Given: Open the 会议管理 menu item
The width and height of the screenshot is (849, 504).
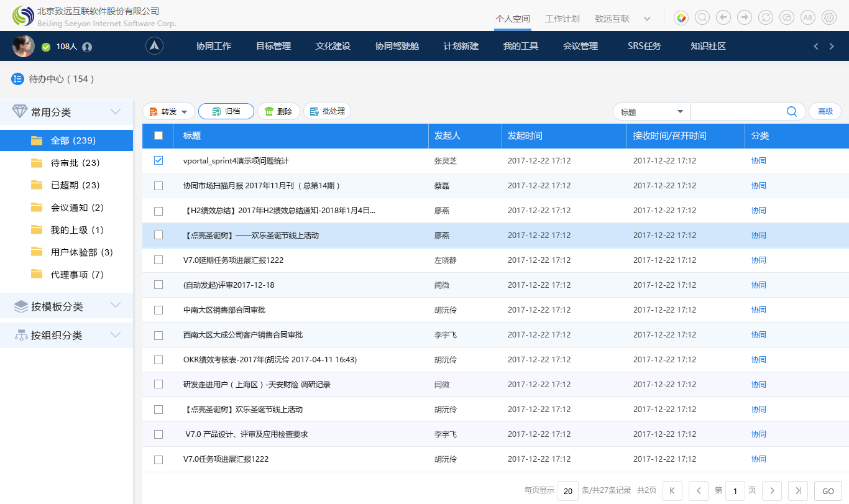Looking at the screenshot, I should [x=579, y=45].
